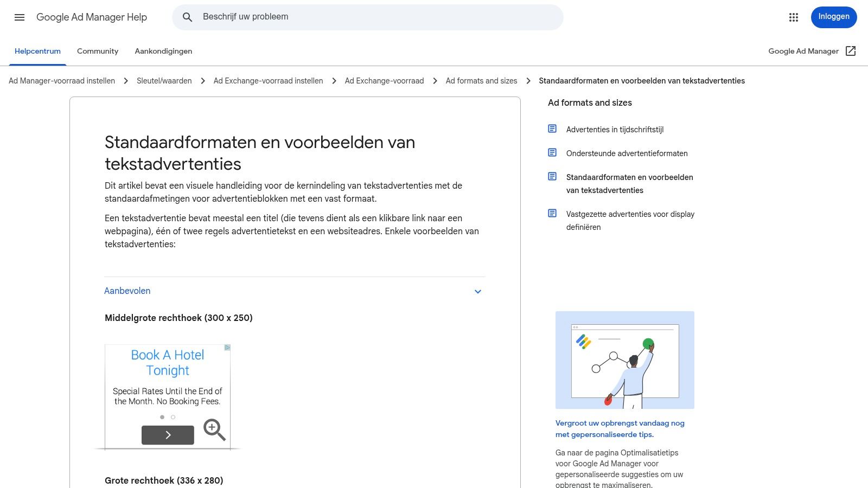Click the AdChoices icon on the ad
Image resolution: width=868 pixels, height=488 pixels.
tap(227, 348)
